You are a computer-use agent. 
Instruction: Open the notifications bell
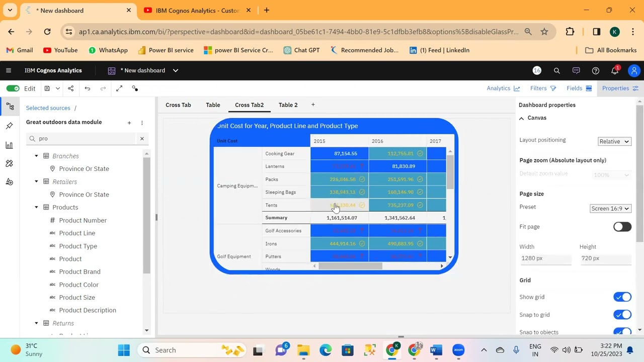[x=615, y=70]
